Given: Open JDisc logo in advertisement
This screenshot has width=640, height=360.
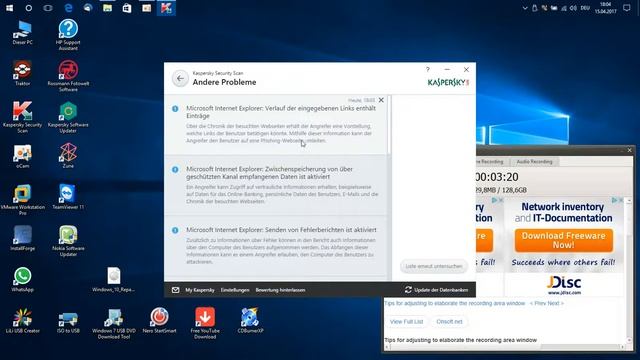Looking at the screenshot, I should (564, 284).
